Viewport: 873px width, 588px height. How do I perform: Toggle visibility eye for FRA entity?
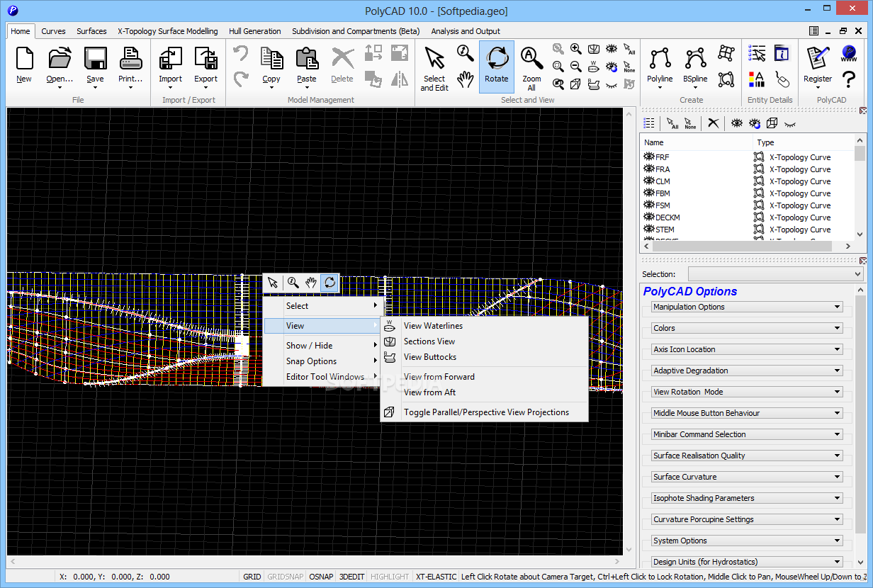(648, 169)
